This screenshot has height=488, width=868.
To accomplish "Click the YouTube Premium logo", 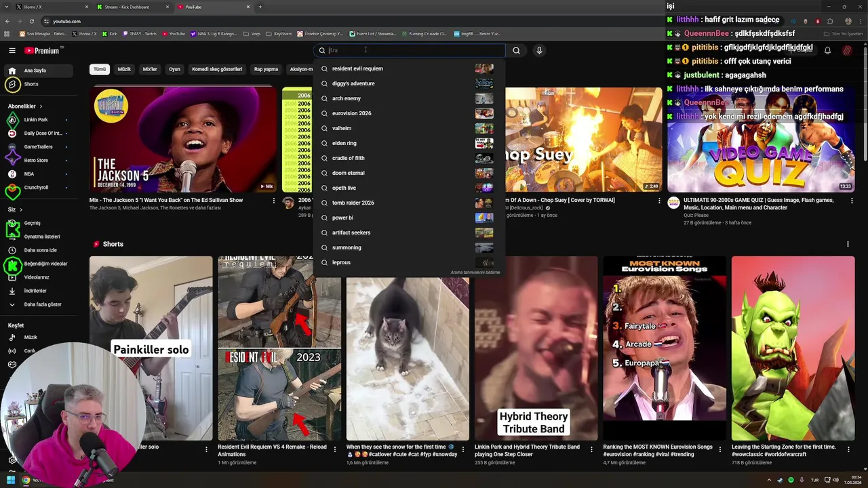I will point(43,51).
